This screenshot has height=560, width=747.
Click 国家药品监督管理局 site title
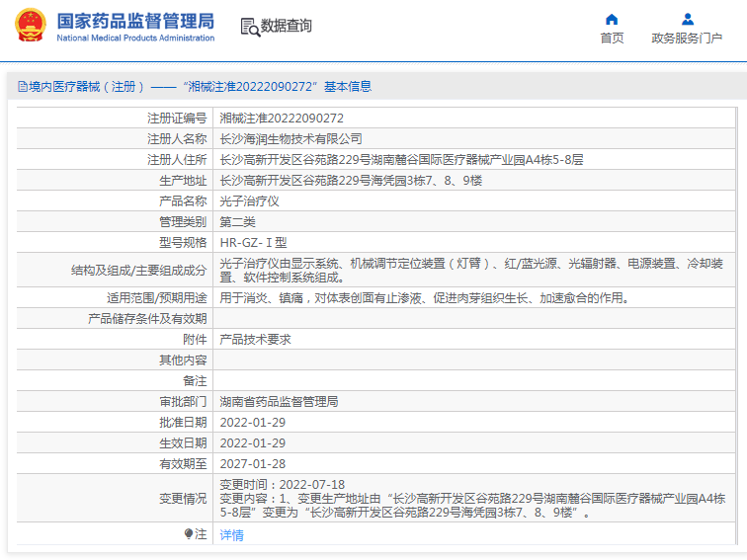coord(135,21)
